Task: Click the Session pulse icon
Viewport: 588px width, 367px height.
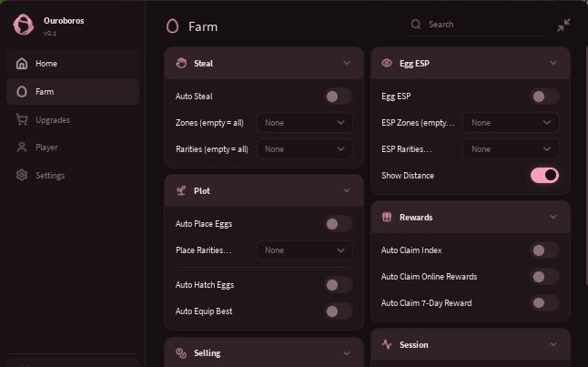Action: (x=387, y=344)
